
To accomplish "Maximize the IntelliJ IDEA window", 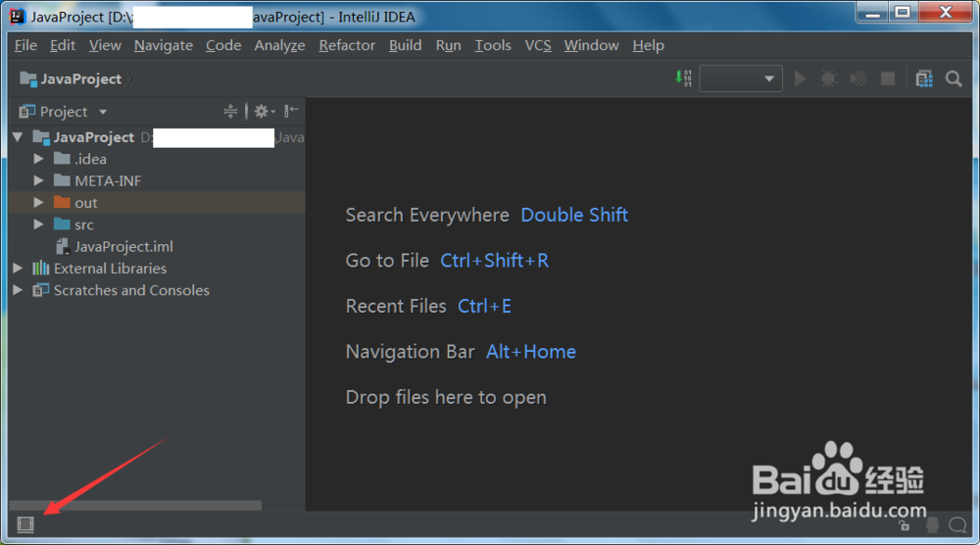I will coord(903,13).
